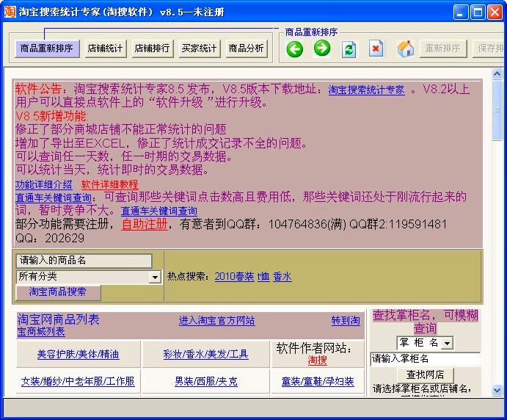507x420 pixels.
Task: Click the vertical scrollbar thumb
Action: point(497,110)
